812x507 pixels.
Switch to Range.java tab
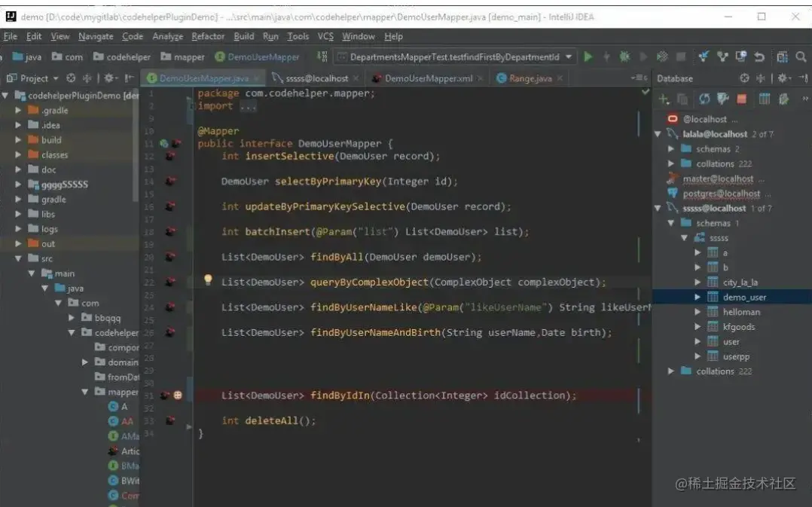(x=530, y=78)
